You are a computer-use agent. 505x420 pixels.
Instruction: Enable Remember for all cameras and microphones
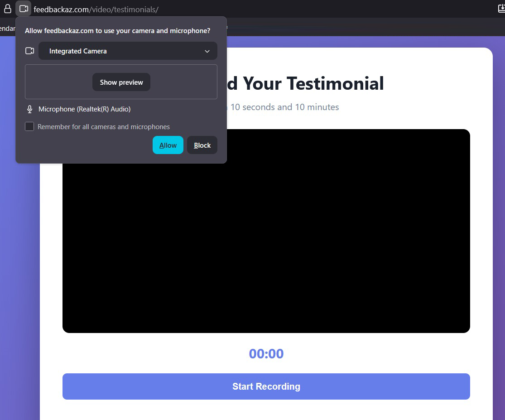tap(29, 126)
